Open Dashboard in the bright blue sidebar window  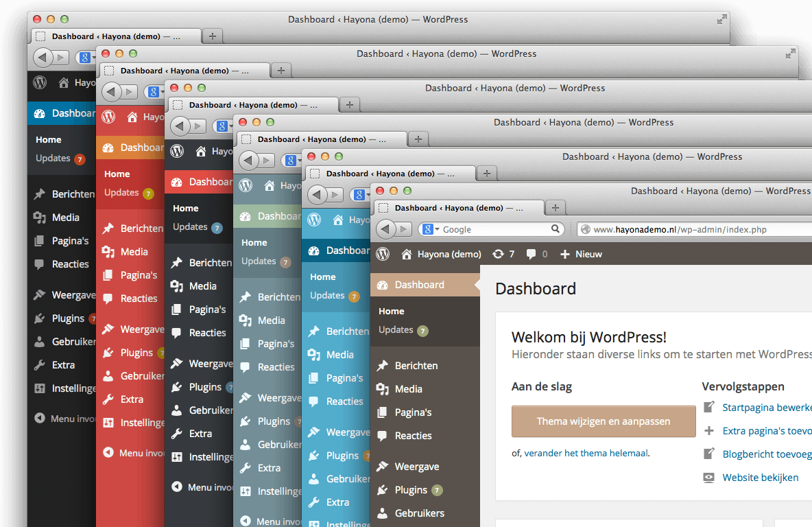click(336, 250)
